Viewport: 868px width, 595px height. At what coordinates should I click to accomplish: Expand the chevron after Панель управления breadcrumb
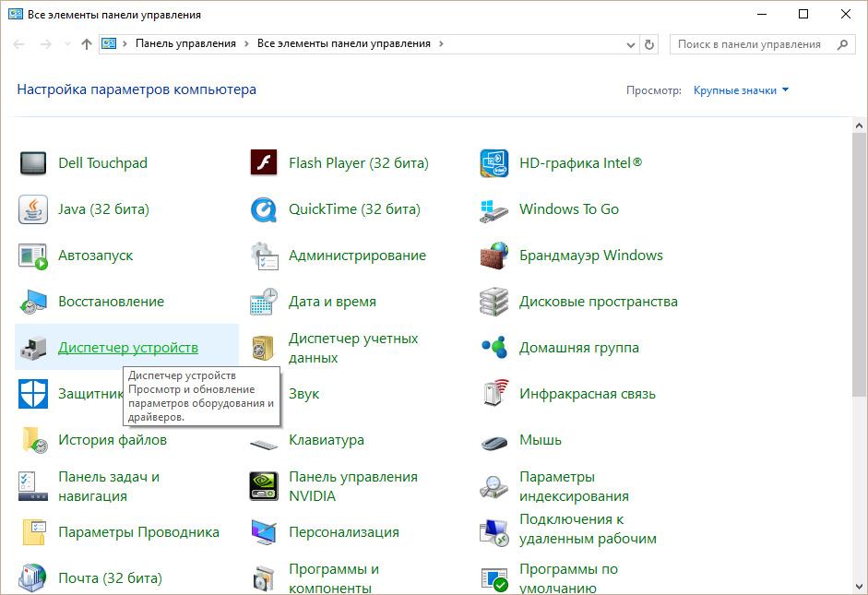tap(245, 43)
